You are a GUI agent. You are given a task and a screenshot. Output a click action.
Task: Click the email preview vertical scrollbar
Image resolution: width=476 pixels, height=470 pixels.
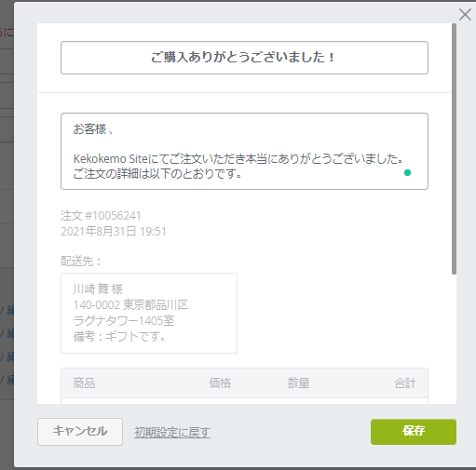coord(454,149)
